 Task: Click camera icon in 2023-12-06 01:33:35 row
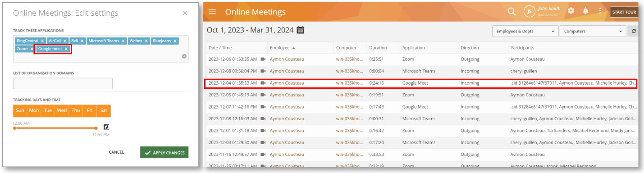click(263, 59)
